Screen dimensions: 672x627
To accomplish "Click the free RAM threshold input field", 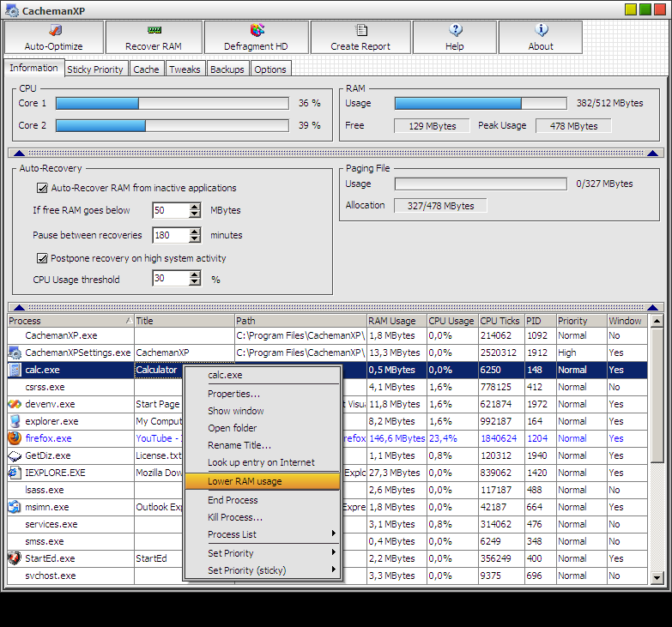I will pos(171,210).
